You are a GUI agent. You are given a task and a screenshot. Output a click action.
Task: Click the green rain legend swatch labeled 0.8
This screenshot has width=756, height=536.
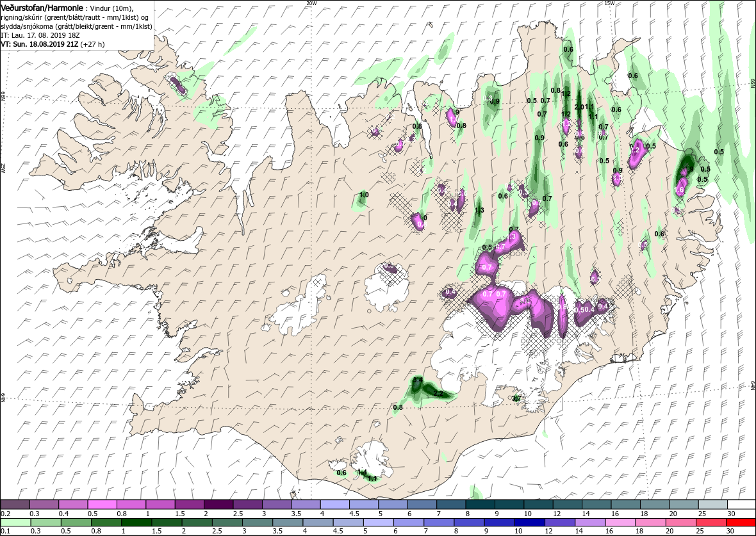106,523
